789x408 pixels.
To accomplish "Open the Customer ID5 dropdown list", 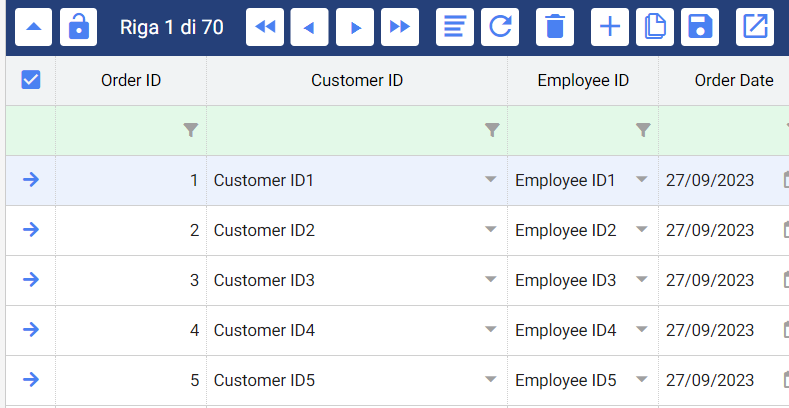I will 490,380.
